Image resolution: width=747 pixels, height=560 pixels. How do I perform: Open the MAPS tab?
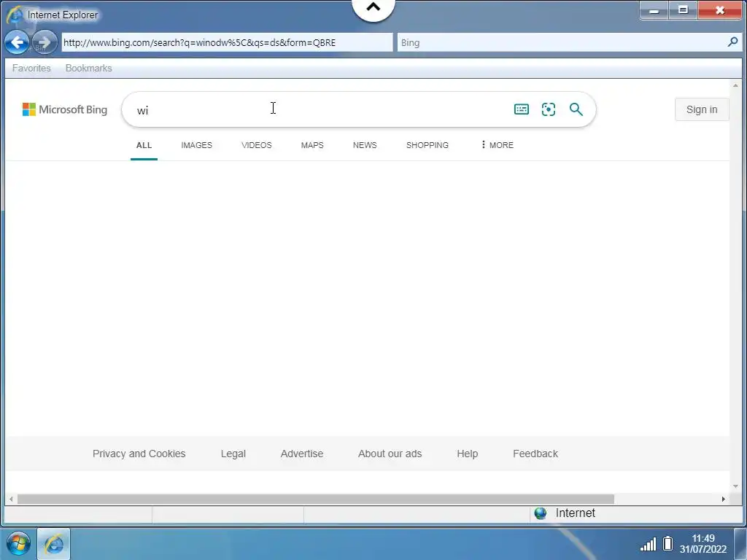click(312, 145)
